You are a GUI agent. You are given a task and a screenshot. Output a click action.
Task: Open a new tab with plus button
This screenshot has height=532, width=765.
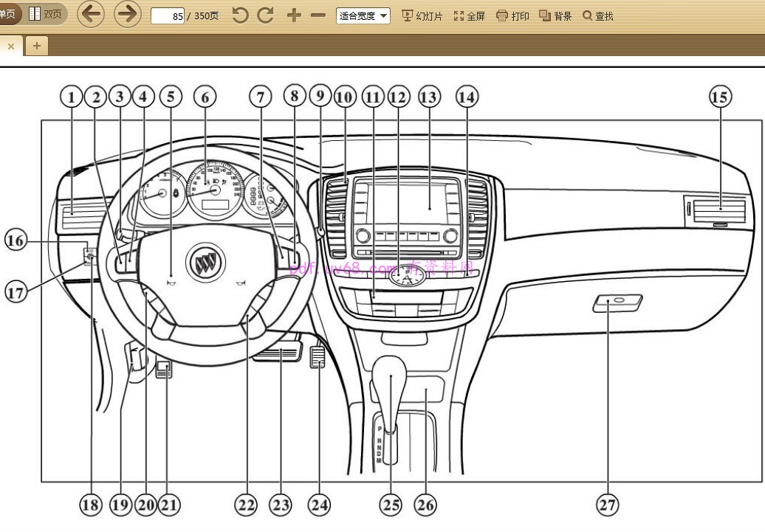click(35, 46)
